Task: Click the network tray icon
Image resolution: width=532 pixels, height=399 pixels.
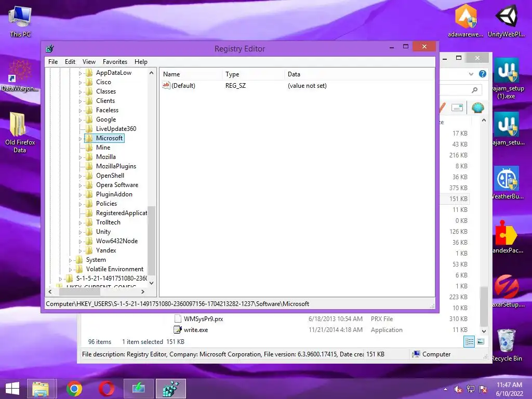Action: pyautogui.click(x=471, y=389)
